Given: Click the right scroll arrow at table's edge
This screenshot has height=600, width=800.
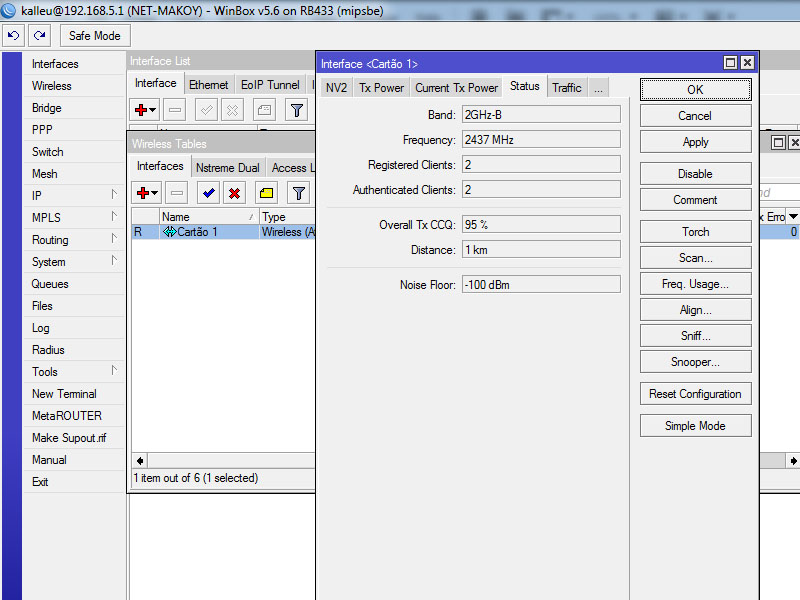Looking at the screenshot, I should click(793, 461).
